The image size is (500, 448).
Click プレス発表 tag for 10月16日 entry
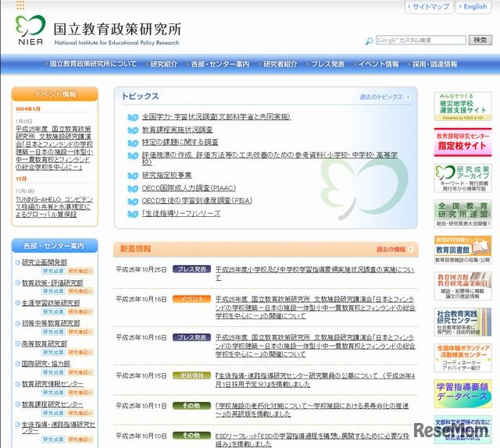pos(191,337)
